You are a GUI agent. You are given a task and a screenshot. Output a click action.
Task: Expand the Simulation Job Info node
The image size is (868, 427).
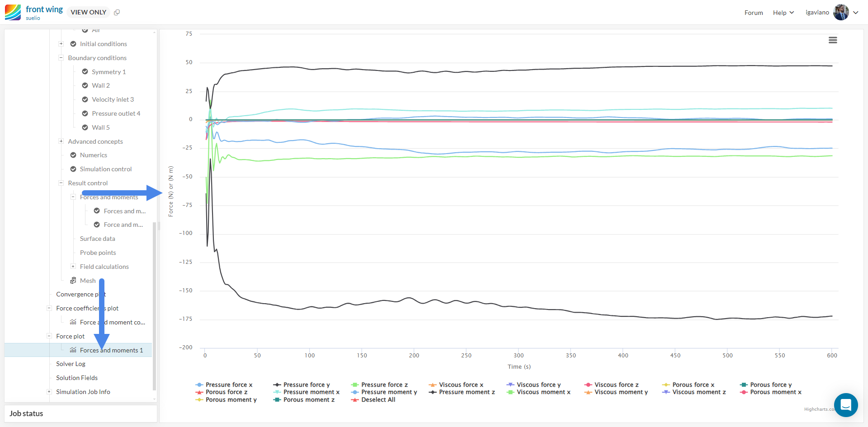point(49,392)
